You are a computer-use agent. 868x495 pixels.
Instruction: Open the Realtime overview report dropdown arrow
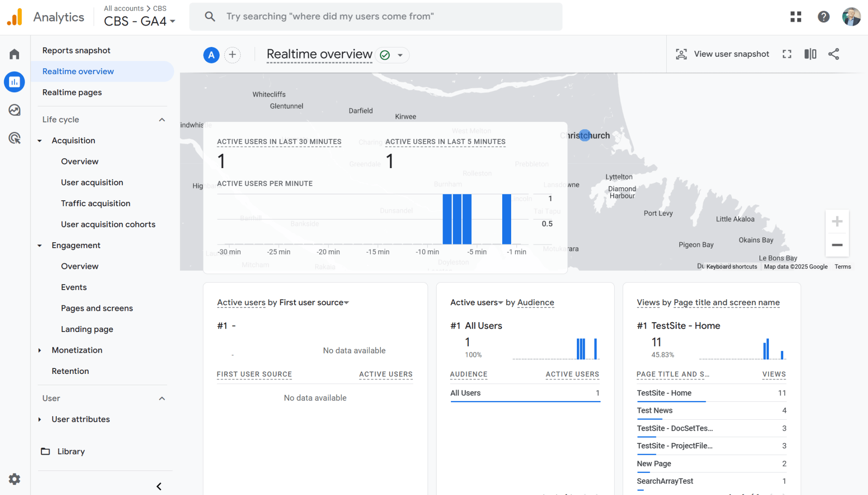tap(401, 55)
